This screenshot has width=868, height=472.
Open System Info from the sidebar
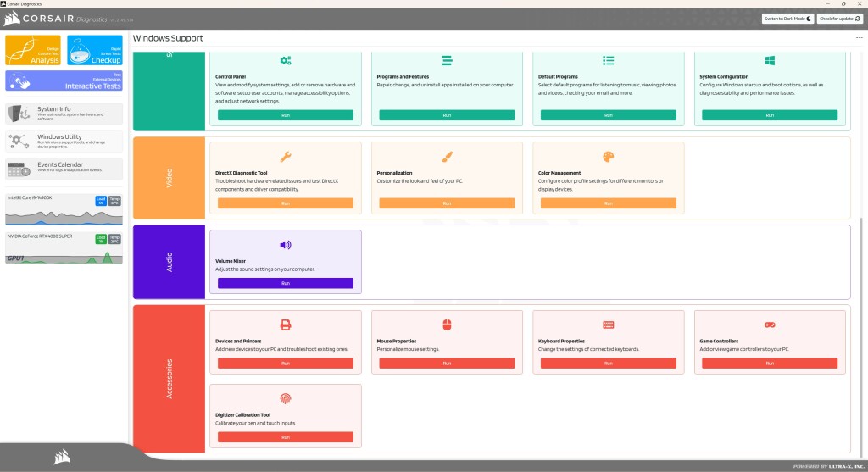coord(64,114)
